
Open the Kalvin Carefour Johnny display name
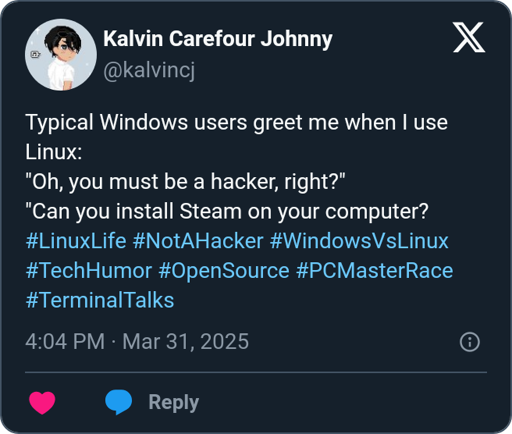[218, 39]
